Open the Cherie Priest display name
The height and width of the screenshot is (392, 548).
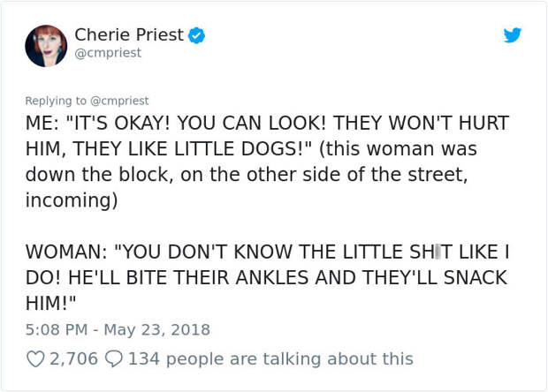point(129,34)
